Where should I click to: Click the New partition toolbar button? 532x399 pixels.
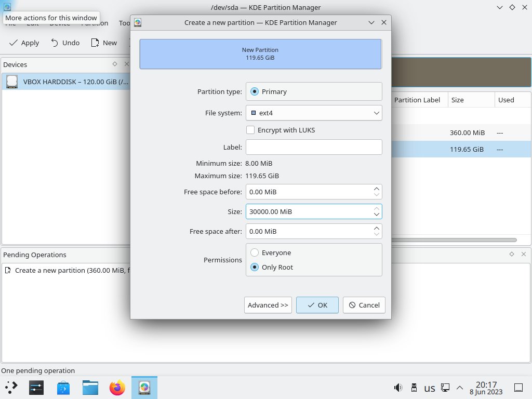tap(104, 43)
